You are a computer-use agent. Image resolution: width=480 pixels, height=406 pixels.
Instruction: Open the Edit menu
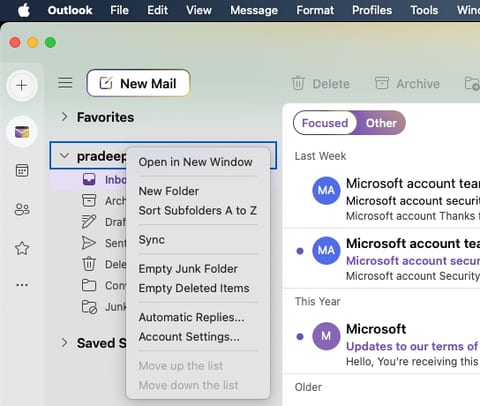pyautogui.click(x=157, y=10)
